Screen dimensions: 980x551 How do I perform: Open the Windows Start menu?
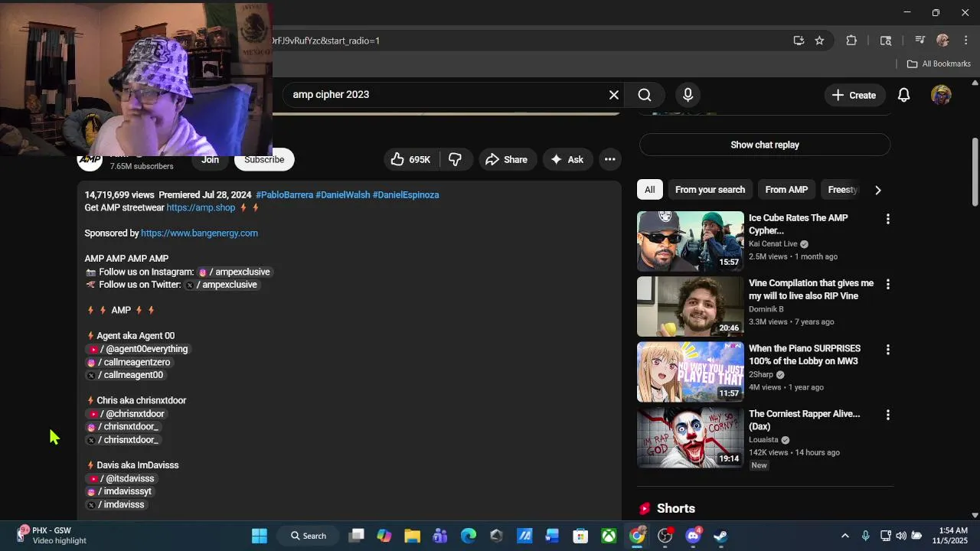[260, 536]
